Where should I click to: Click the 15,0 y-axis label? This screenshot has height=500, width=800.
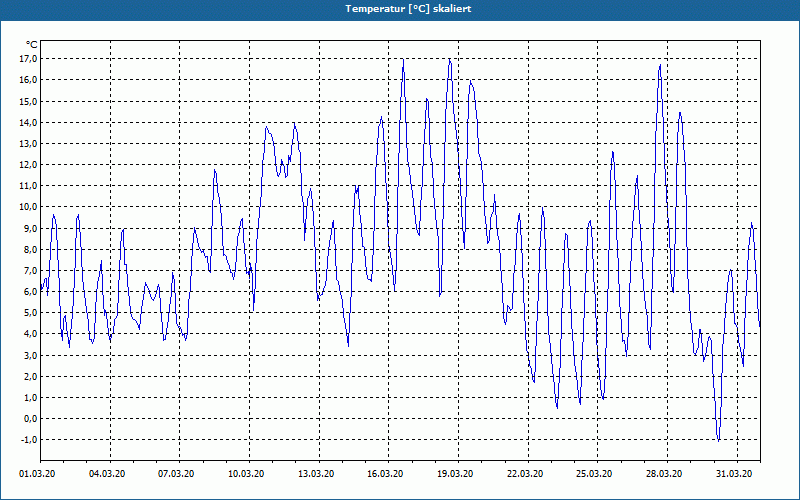pyautogui.click(x=29, y=101)
